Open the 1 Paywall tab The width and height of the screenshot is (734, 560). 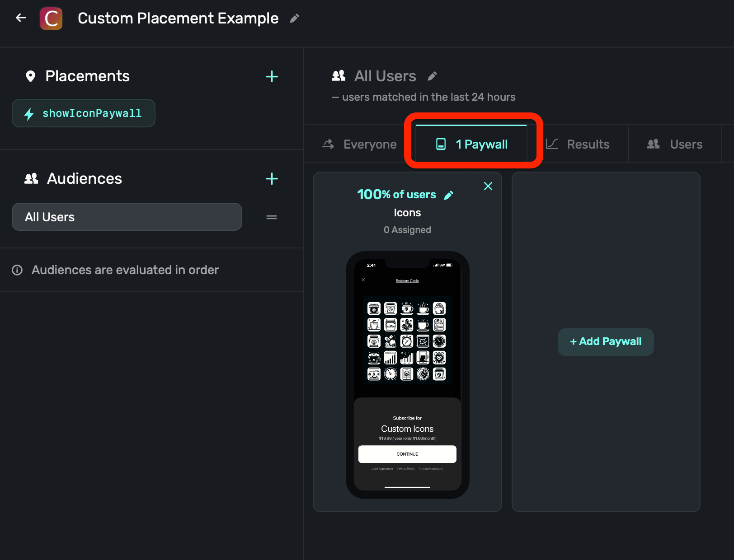tap(472, 145)
